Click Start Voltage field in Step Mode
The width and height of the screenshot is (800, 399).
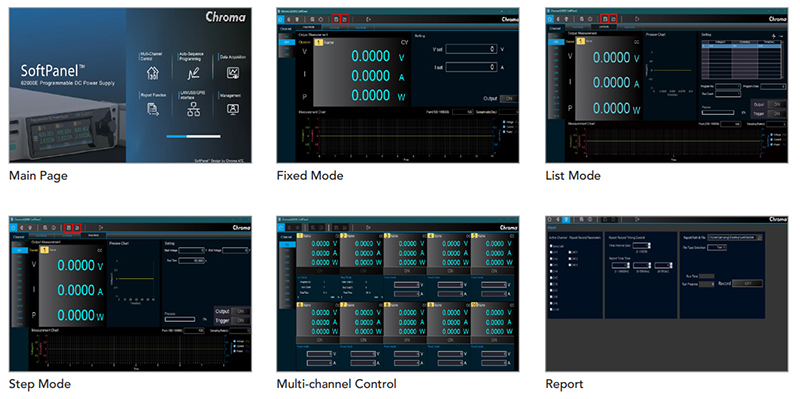pyautogui.click(x=191, y=251)
